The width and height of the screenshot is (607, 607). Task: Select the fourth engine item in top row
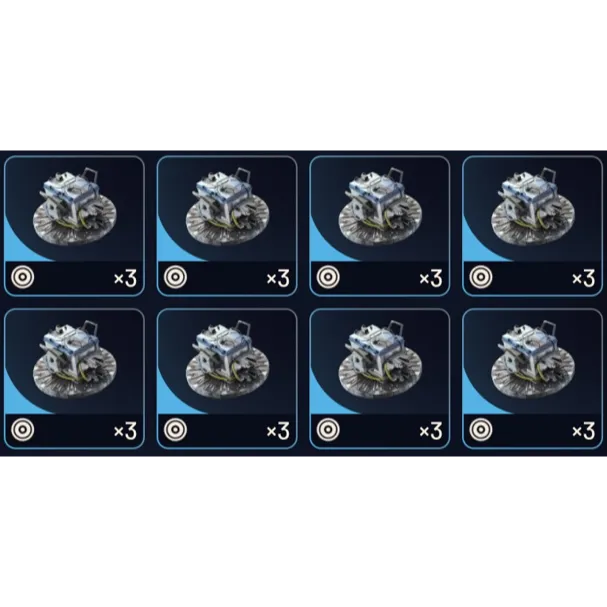pos(532,226)
